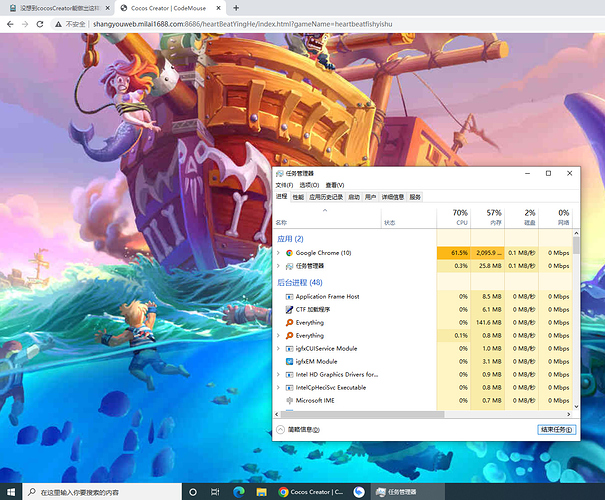The height and width of the screenshot is (500, 605).
Task: Close the Cocos Creator | CodeMouse tab
Action: click(x=218, y=8)
